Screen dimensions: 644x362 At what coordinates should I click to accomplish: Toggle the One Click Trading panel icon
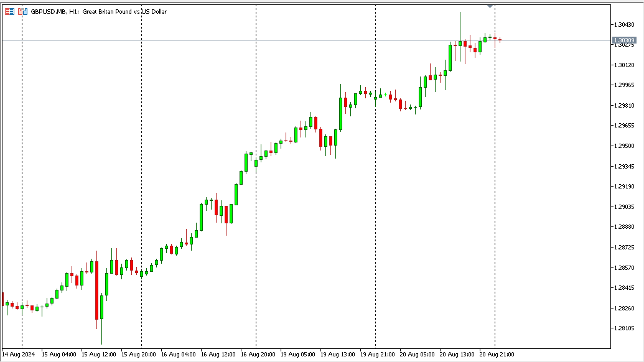pyautogui.click(x=23, y=11)
